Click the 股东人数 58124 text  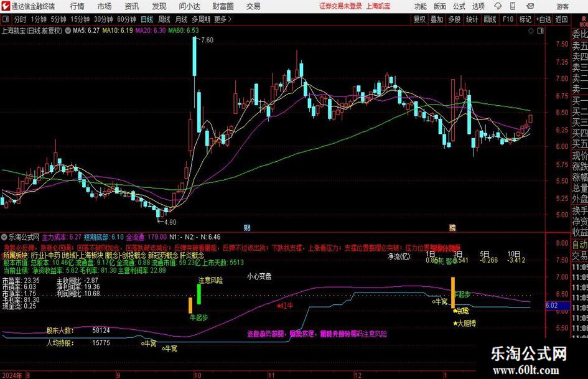click(78, 330)
